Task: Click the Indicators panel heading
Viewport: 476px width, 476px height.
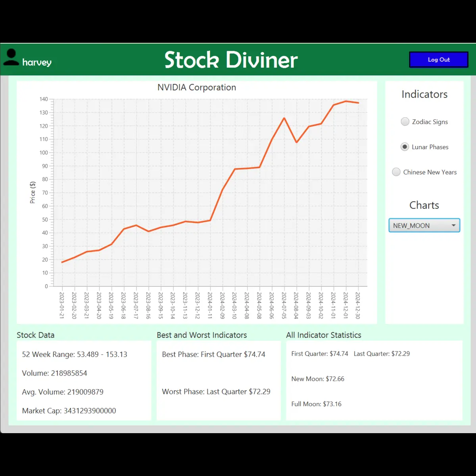Action: (424, 94)
